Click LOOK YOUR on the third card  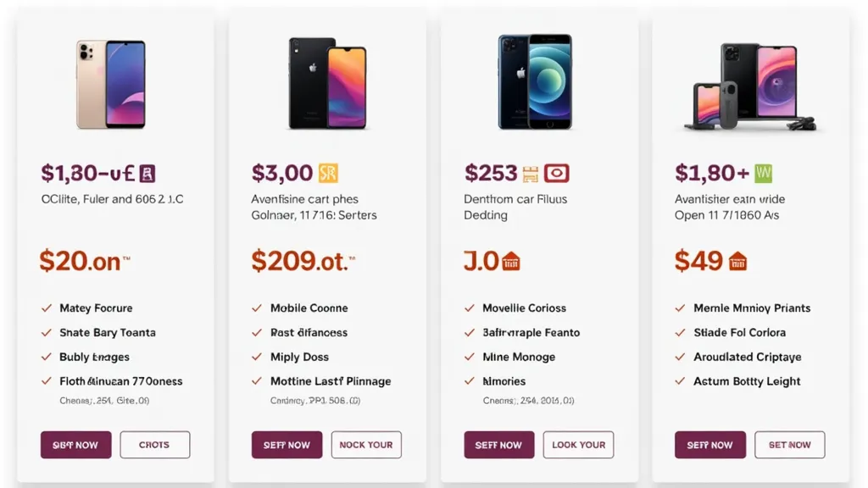(x=578, y=444)
